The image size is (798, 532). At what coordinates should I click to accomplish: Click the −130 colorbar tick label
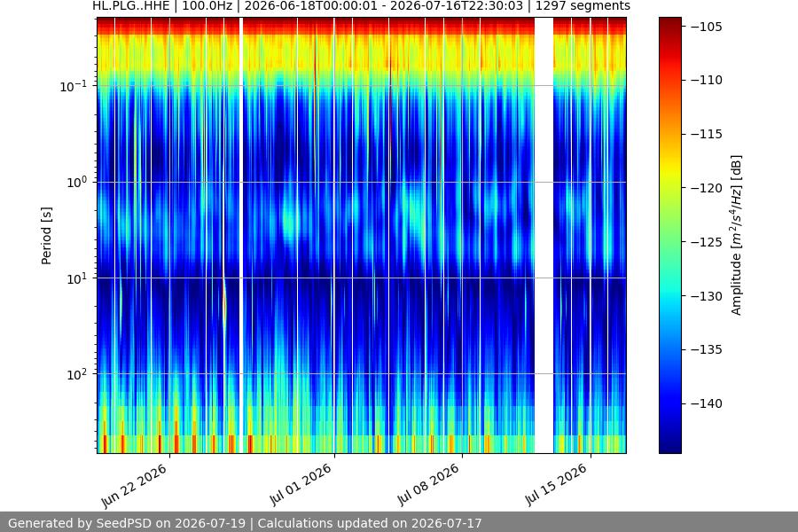707,296
